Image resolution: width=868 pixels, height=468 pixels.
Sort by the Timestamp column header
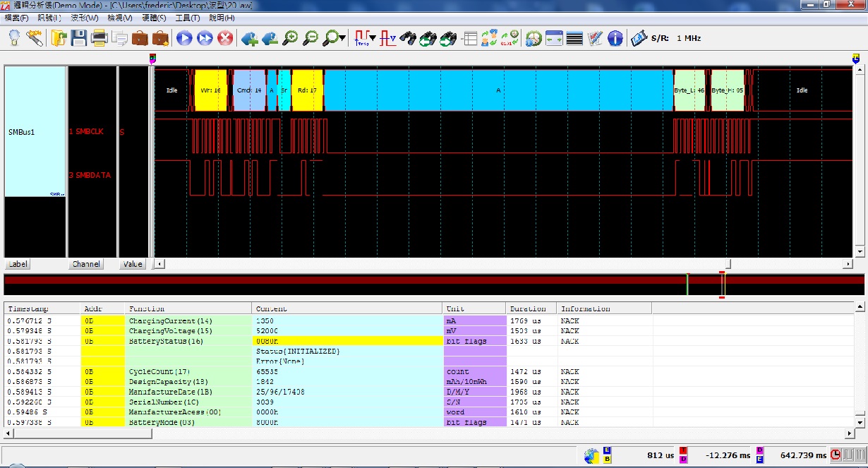tap(42, 308)
